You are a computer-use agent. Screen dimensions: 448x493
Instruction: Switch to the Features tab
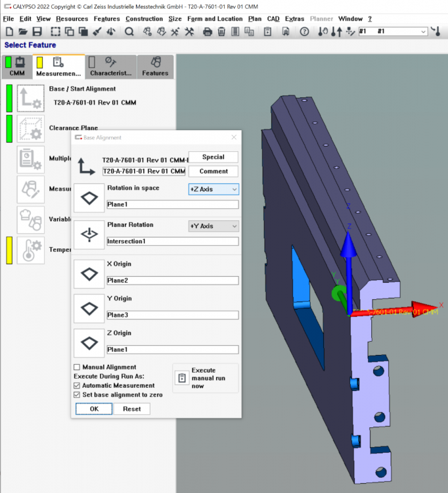pos(155,67)
